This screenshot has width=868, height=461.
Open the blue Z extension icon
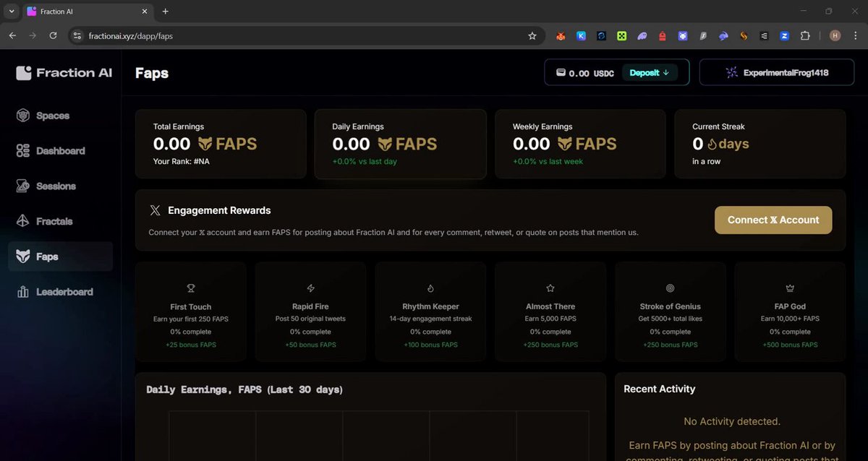[x=784, y=35]
